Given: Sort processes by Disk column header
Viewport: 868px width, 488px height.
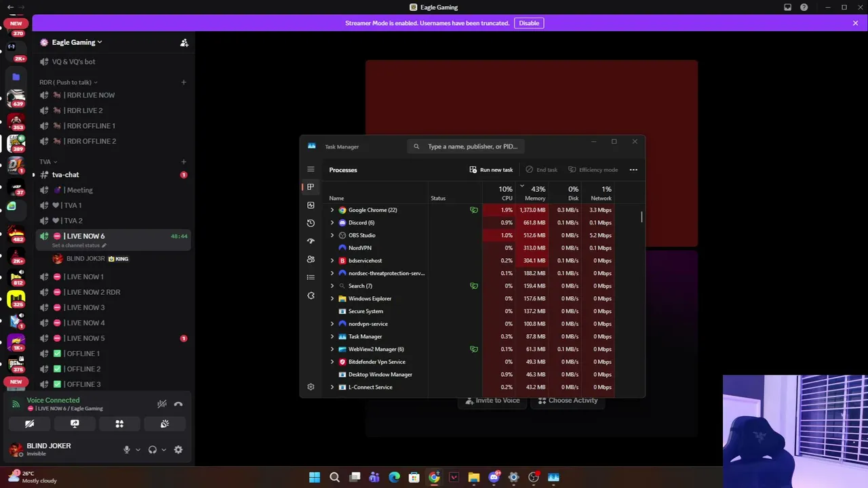Looking at the screenshot, I should pyautogui.click(x=565, y=192).
